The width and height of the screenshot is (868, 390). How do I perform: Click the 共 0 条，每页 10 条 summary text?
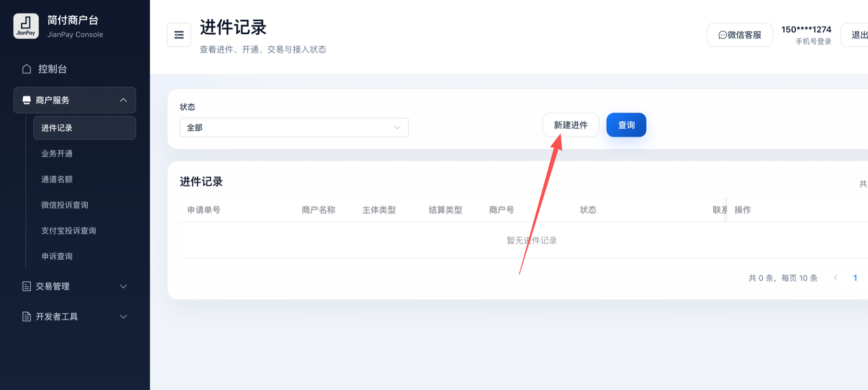pos(783,278)
